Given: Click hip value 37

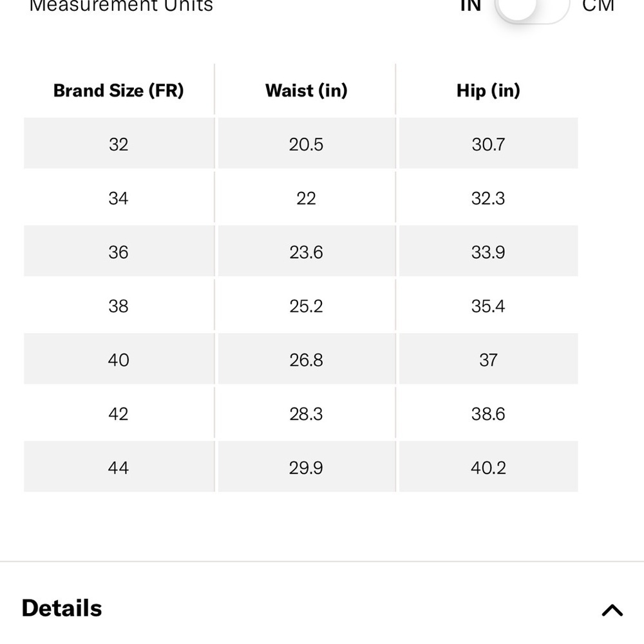Looking at the screenshot, I should point(488,359).
